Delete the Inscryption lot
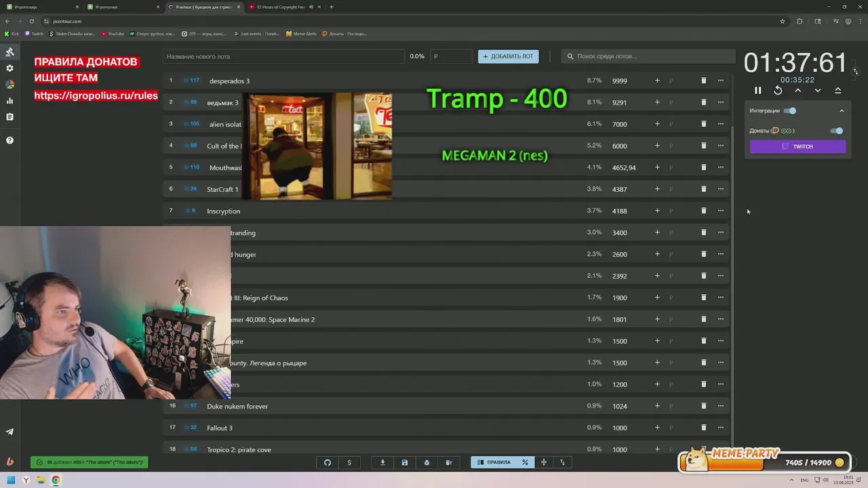 (x=703, y=211)
